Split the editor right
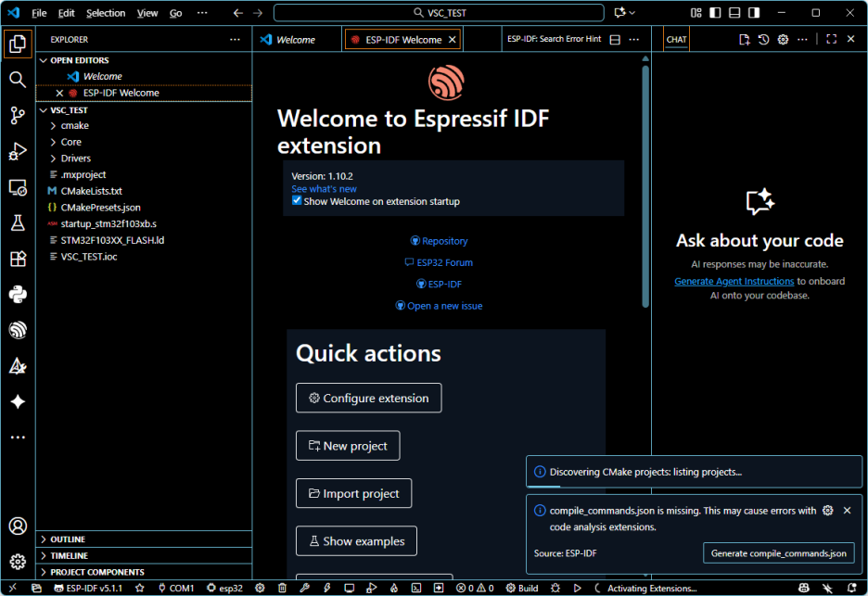This screenshot has height=596, width=868. (x=615, y=39)
